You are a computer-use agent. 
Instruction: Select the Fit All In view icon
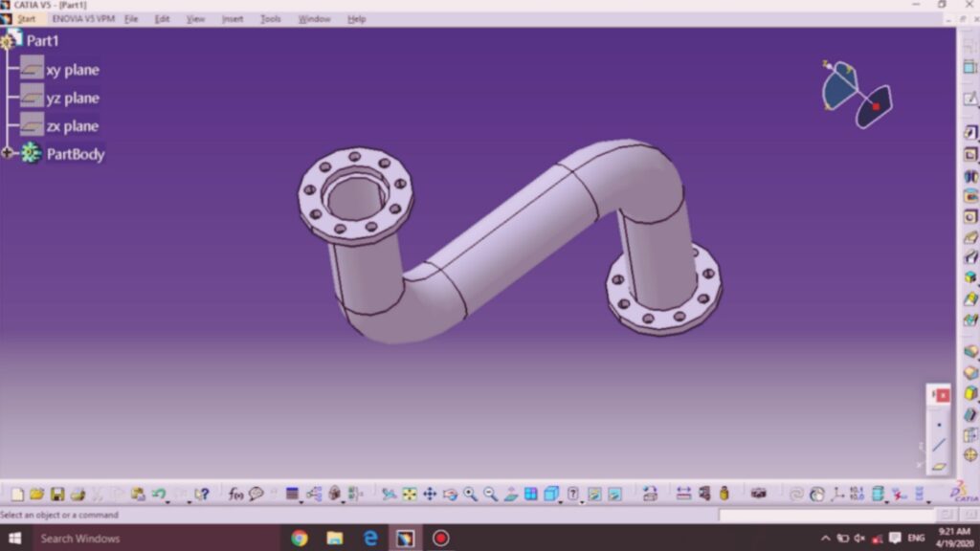410,495
